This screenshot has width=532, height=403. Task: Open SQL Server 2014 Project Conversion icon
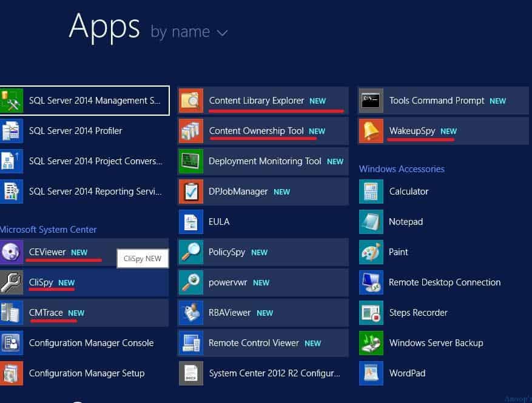click(x=12, y=161)
